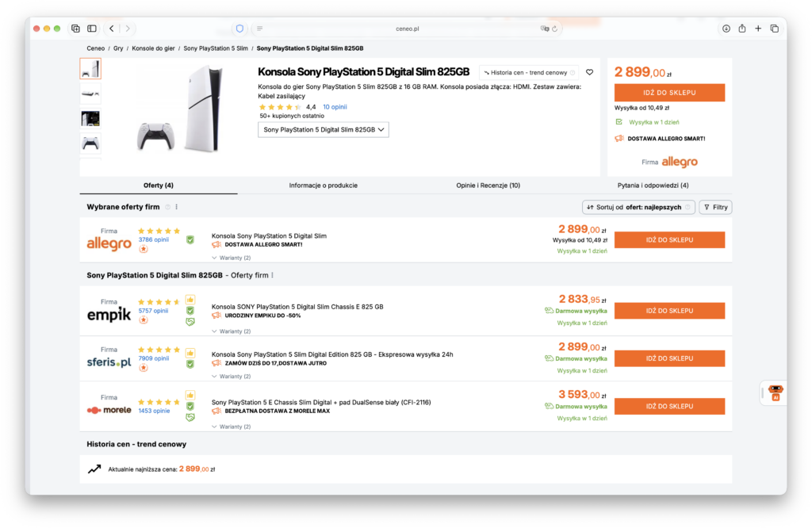Toggle Safari sidebar icon

(92, 29)
